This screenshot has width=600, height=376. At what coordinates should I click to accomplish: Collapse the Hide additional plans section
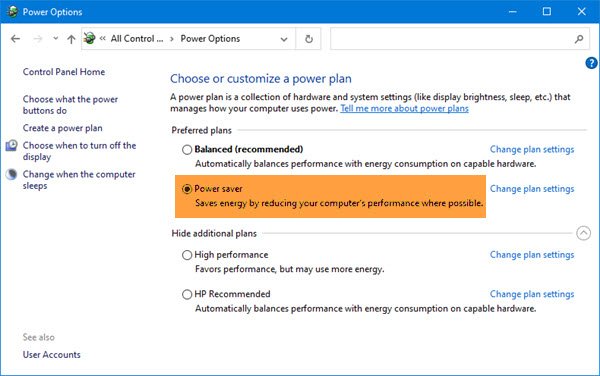point(583,233)
